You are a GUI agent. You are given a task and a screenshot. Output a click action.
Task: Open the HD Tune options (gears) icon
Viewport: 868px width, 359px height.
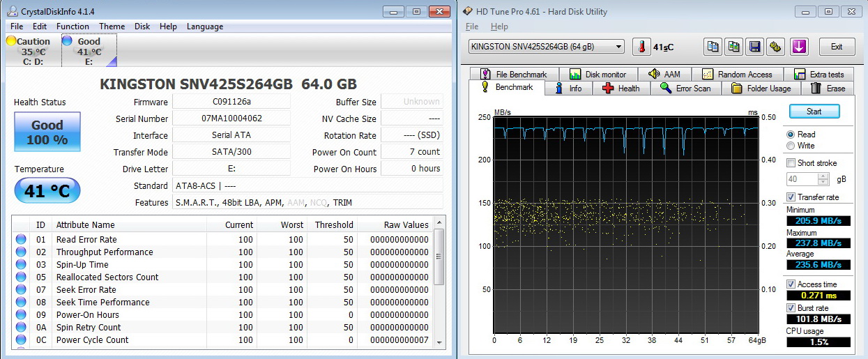[x=775, y=47]
